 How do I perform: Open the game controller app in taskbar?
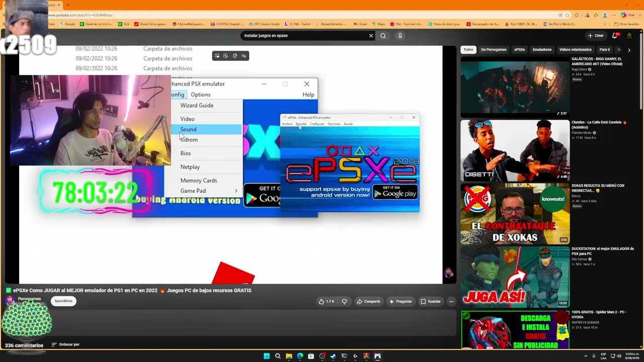377,356
